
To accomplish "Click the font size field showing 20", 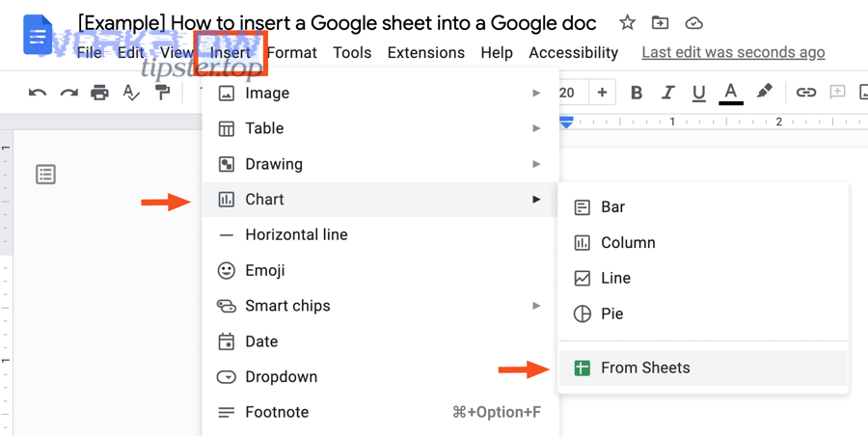I will click(x=568, y=93).
